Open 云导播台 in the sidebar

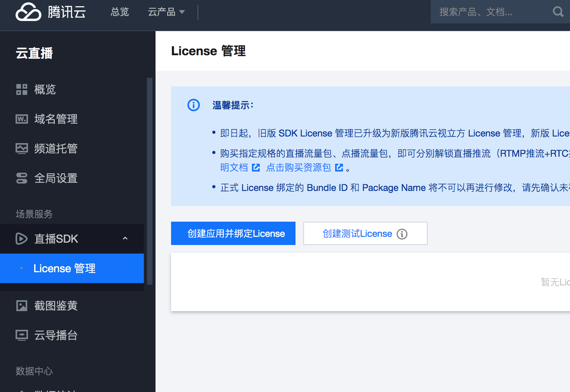[x=56, y=335]
